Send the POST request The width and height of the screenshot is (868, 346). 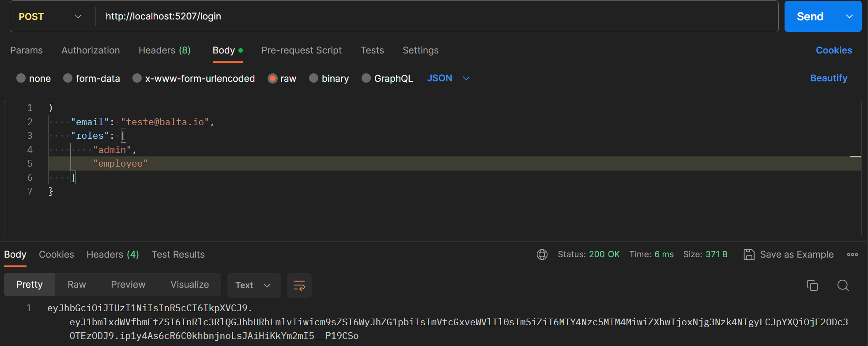point(810,16)
